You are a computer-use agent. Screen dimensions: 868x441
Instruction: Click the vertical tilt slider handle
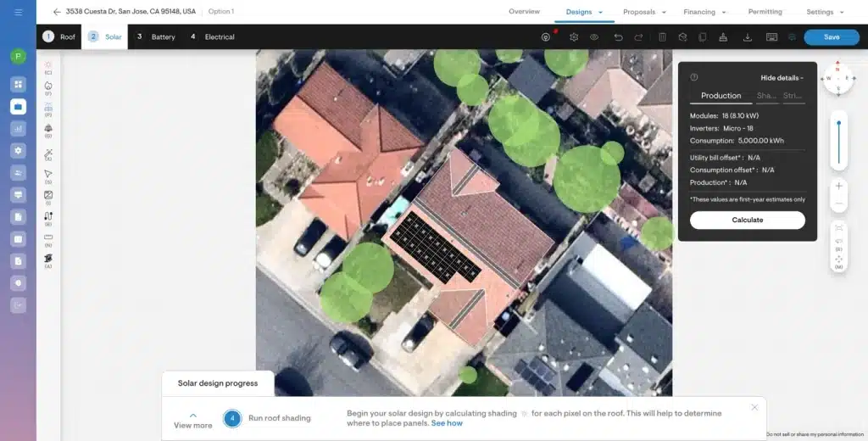pyautogui.click(x=838, y=124)
